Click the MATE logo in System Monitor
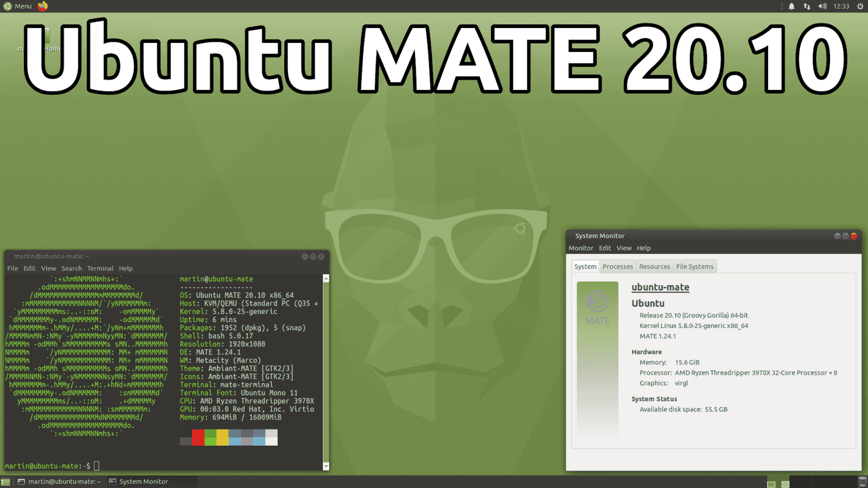 click(597, 307)
